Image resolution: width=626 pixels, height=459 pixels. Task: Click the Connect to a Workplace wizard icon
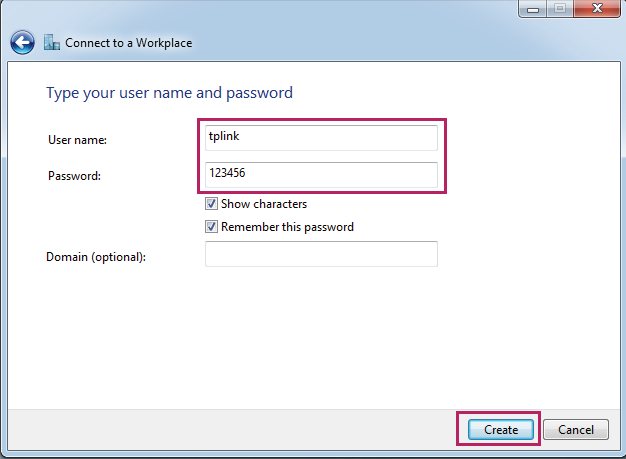pos(53,43)
